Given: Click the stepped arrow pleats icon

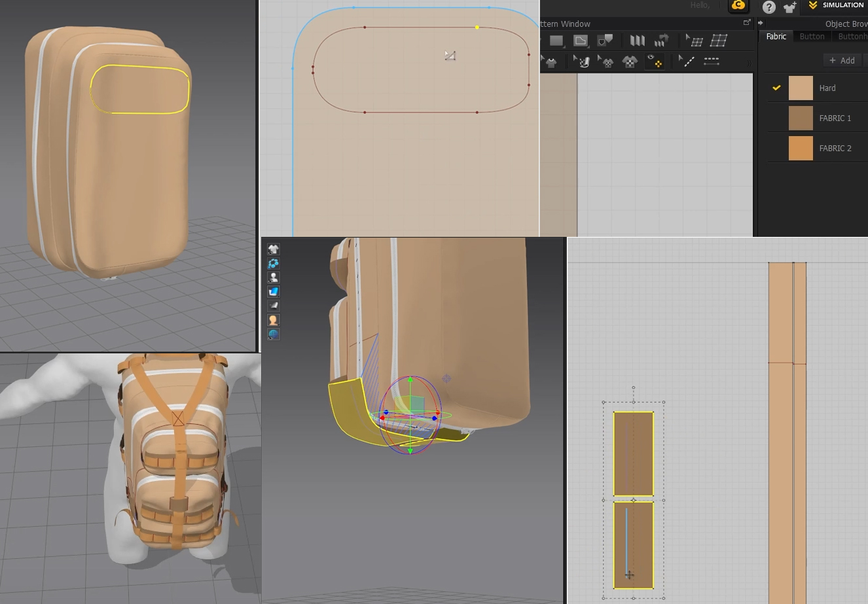Looking at the screenshot, I should (661, 41).
